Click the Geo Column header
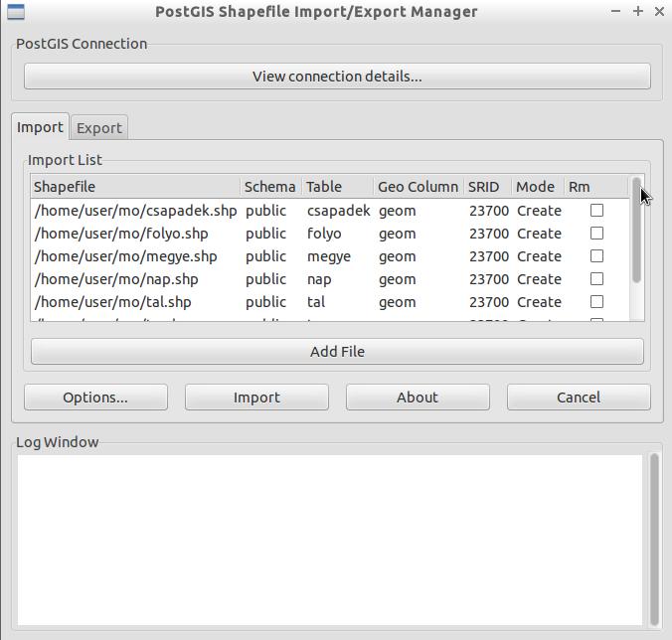The image size is (672, 640). (x=419, y=187)
